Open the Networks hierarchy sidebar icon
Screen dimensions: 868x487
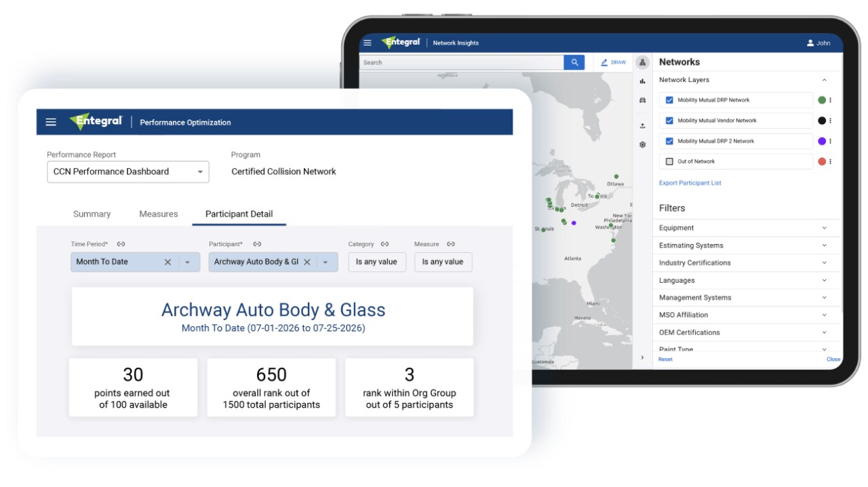[x=643, y=62]
